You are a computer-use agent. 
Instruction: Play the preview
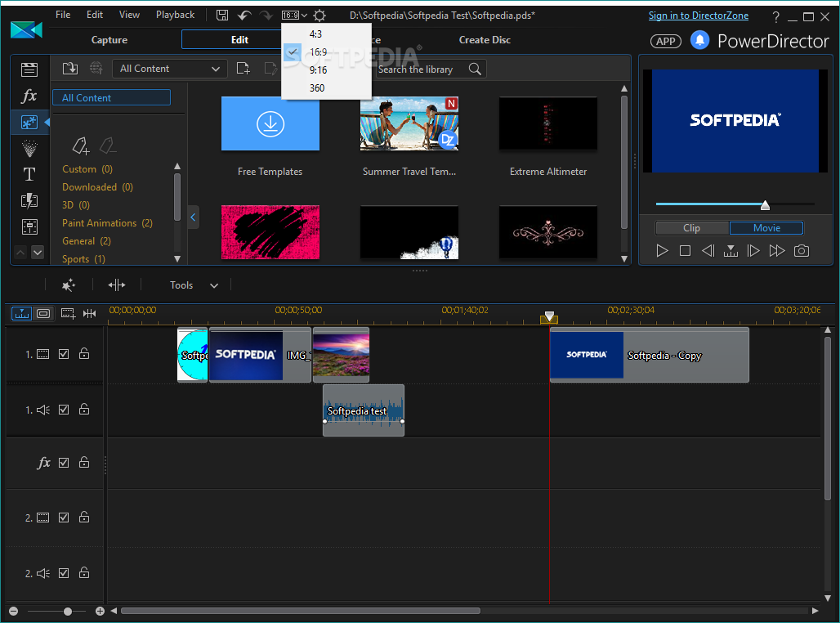[x=662, y=250]
